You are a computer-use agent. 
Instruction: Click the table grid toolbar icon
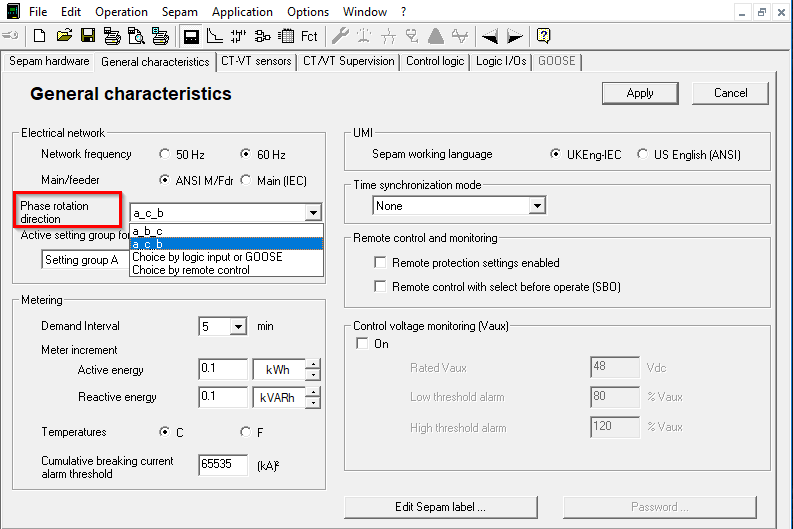click(286, 36)
